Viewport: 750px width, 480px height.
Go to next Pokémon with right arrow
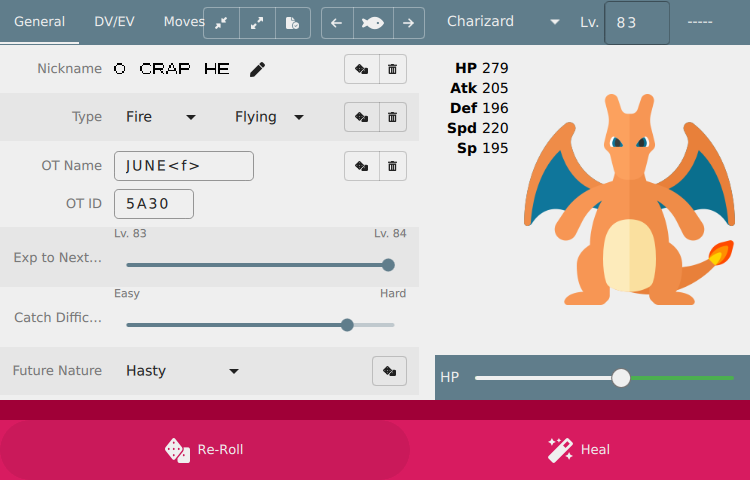(408, 23)
